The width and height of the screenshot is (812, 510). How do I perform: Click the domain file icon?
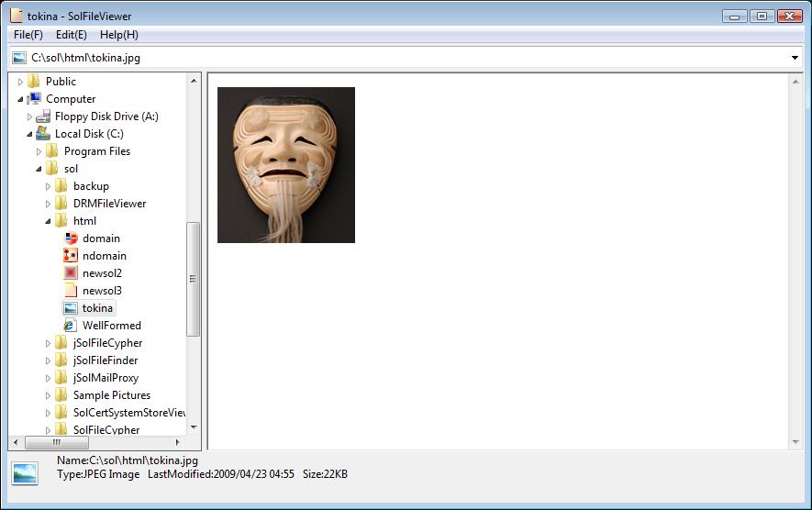71,238
